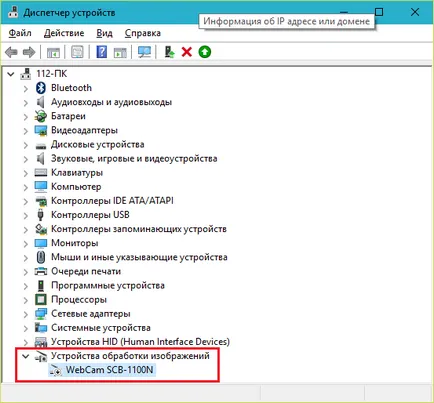Click the Батареи battery icon
This screenshot has width=434, height=403.
[41, 116]
